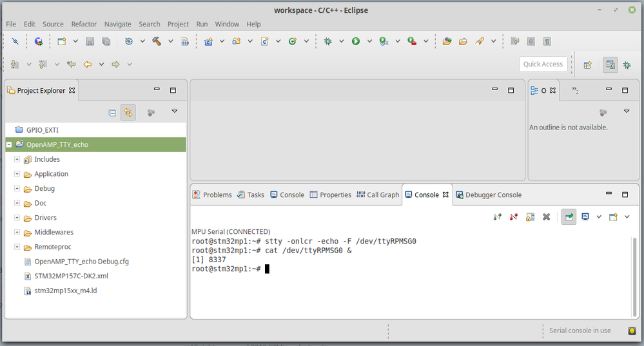Click the Search flashlight icon
644x346 pixels.
point(480,41)
